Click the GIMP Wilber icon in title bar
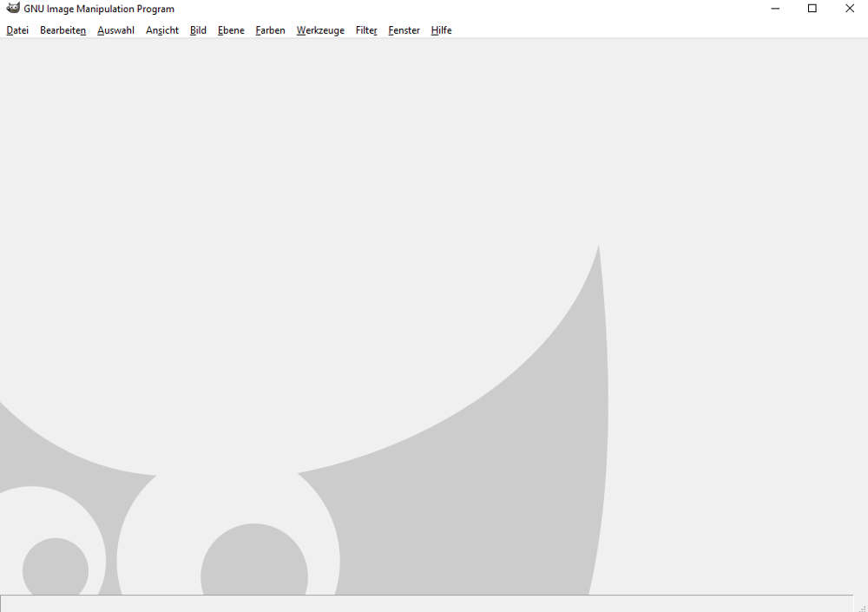Viewport: 868px width, 612px height. pyautogui.click(x=13, y=9)
